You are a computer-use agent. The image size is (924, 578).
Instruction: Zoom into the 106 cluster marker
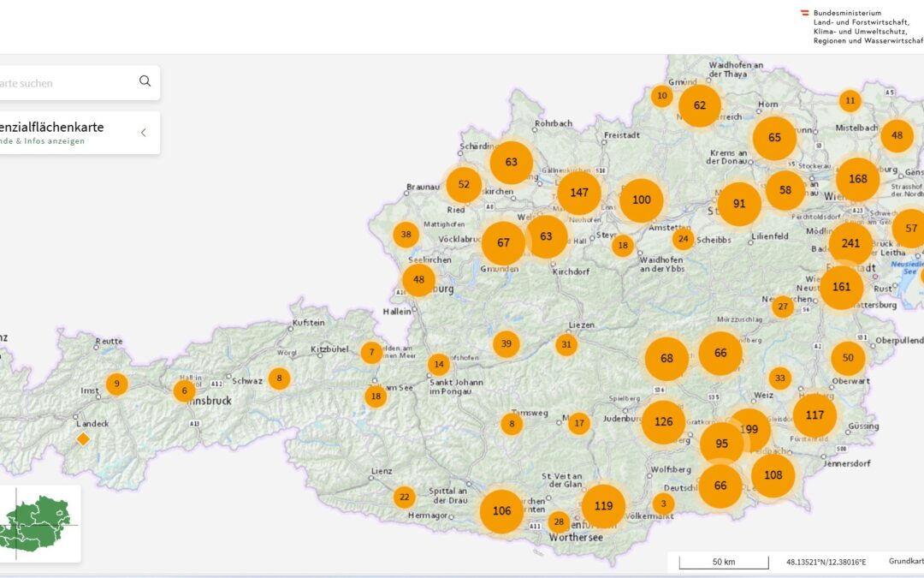click(501, 511)
